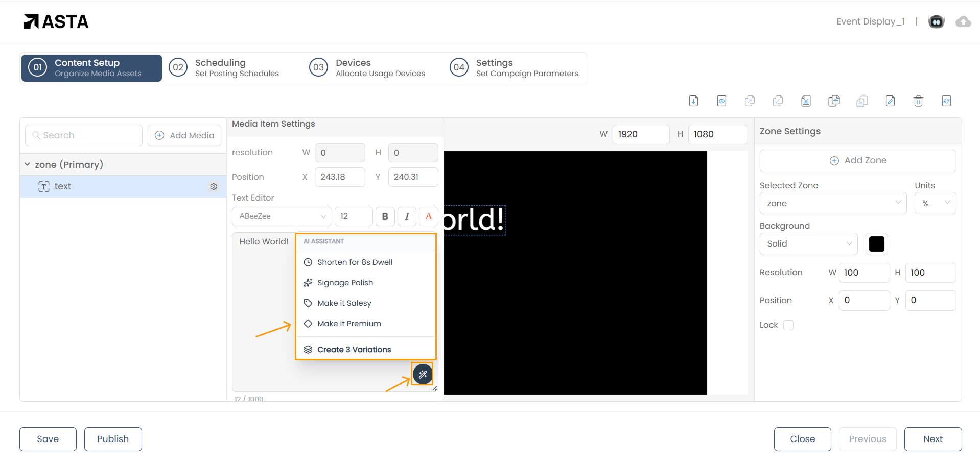
Task: Click the refresh icon in toolbar
Action: (946, 101)
